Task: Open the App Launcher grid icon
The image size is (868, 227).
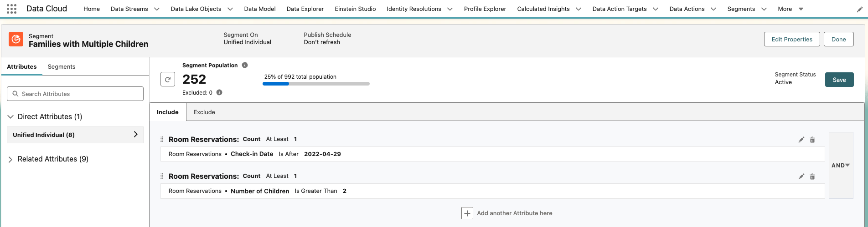Action: tap(12, 9)
